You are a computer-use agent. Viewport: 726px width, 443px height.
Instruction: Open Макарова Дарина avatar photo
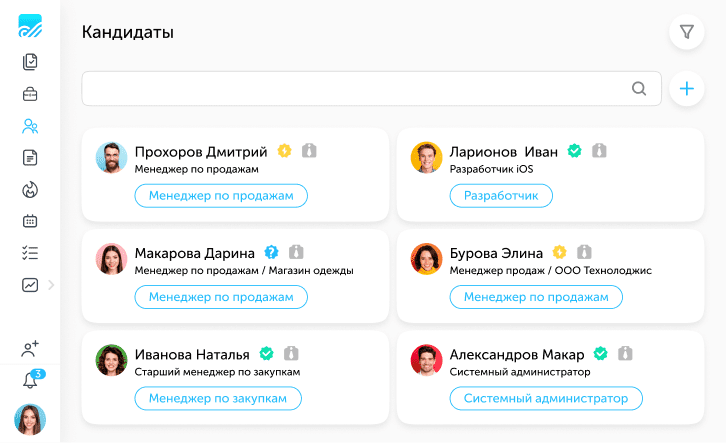click(111, 259)
